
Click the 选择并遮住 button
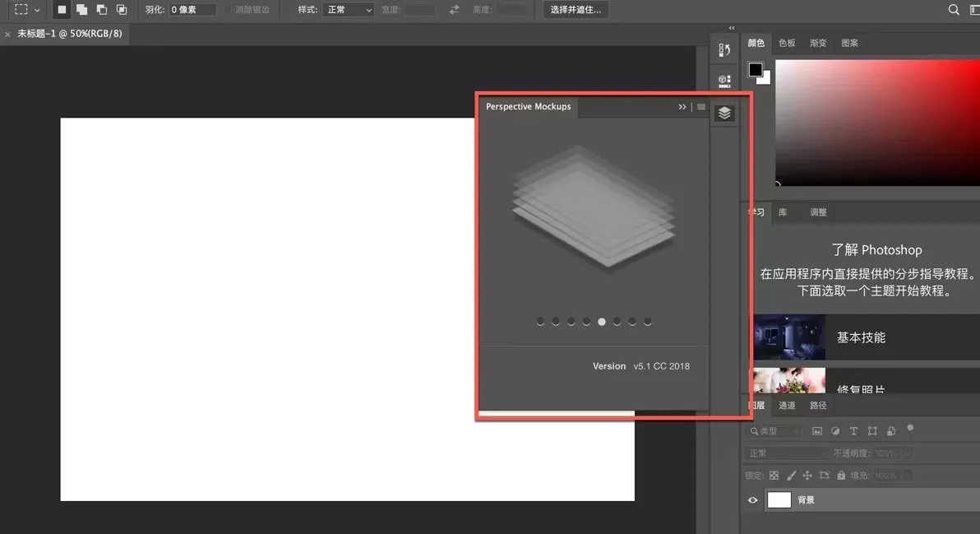(574, 10)
